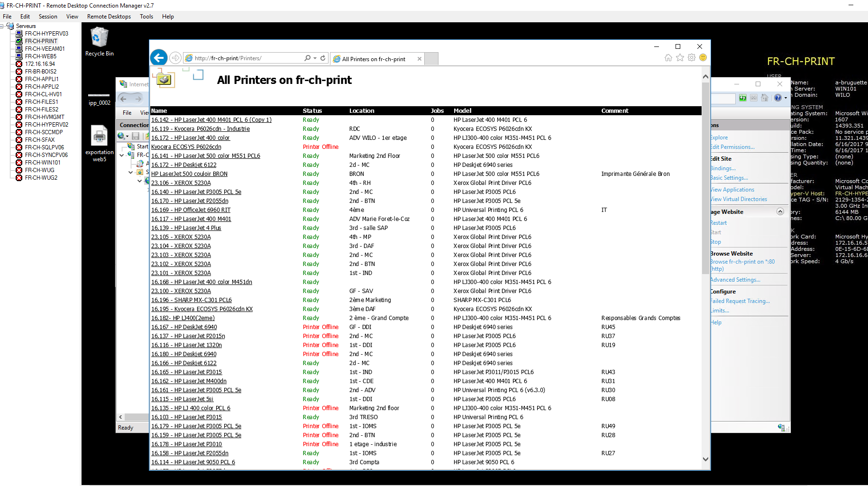The image size is (868, 486).
Task: Select FR-CH-VEEAM01 in the server tree
Action: tap(45, 49)
